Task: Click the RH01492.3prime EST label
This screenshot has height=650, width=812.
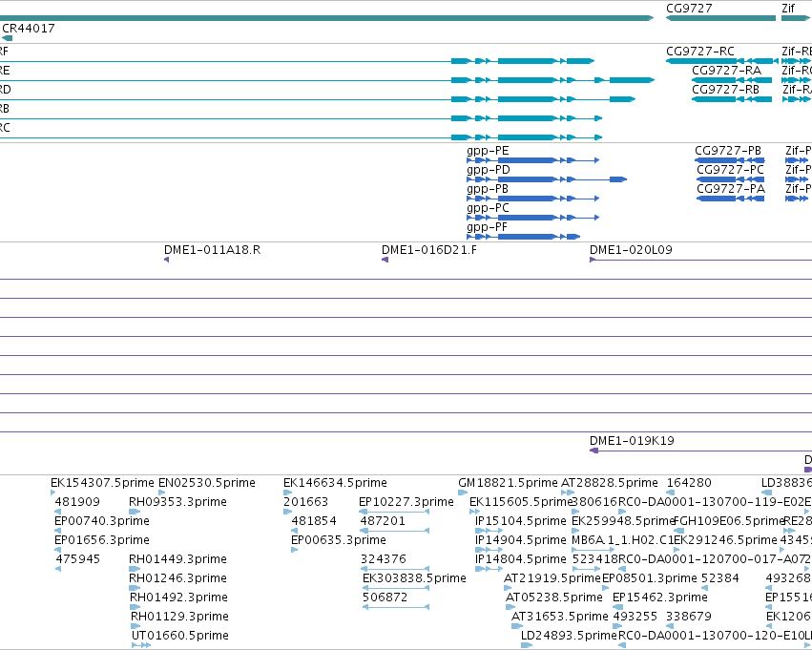Action: pyautogui.click(x=178, y=598)
